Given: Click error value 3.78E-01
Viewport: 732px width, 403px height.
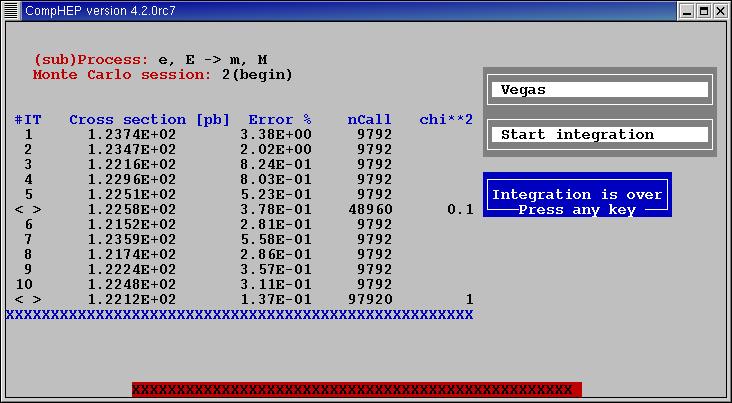Looking at the screenshot, I should pos(275,209).
